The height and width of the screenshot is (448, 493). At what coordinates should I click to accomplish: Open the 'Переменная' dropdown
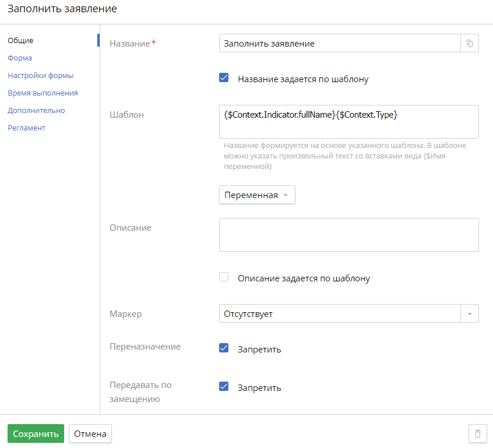[x=257, y=195]
